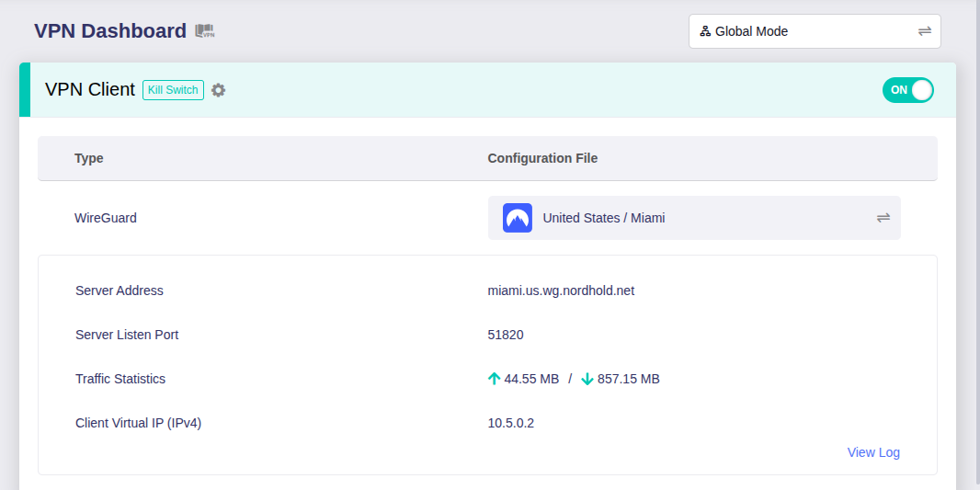Open the View Log link
The height and width of the screenshot is (490, 980).
click(x=873, y=452)
